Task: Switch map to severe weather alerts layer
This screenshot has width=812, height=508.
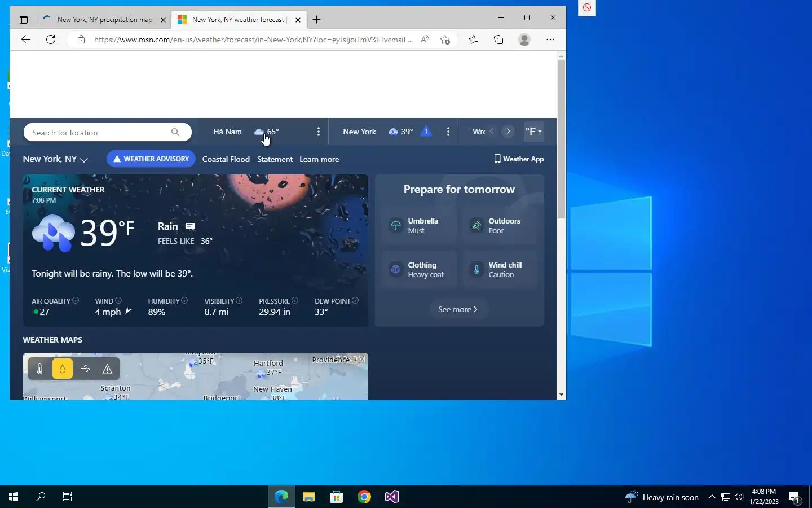Action: point(107,369)
